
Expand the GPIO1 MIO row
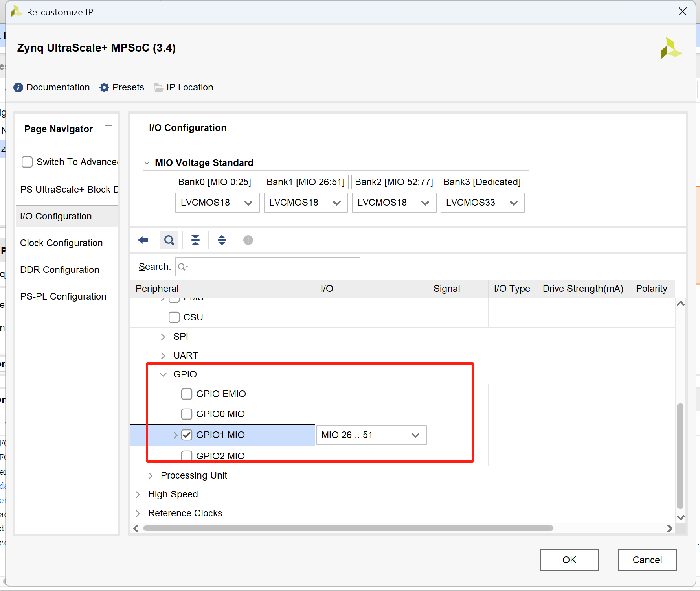(176, 435)
